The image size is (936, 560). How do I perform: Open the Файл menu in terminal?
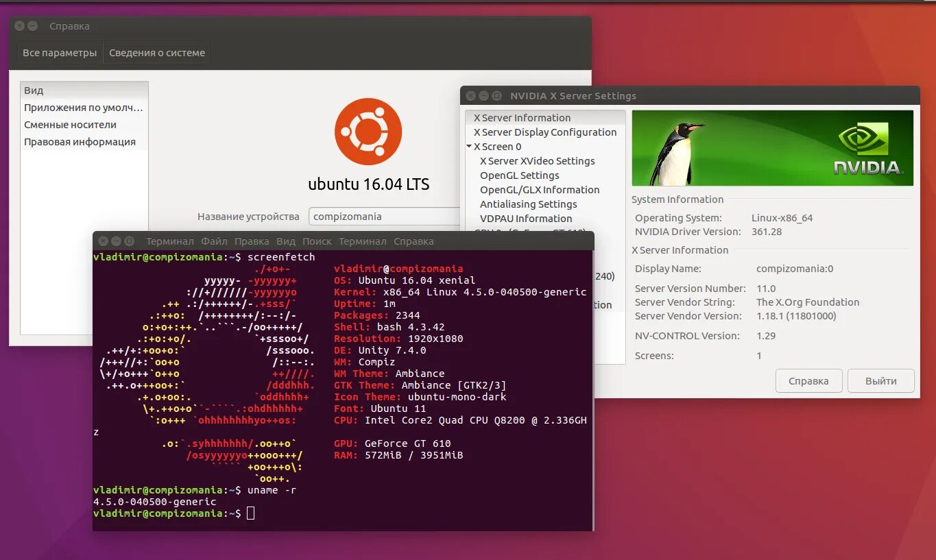coord(214,241)
